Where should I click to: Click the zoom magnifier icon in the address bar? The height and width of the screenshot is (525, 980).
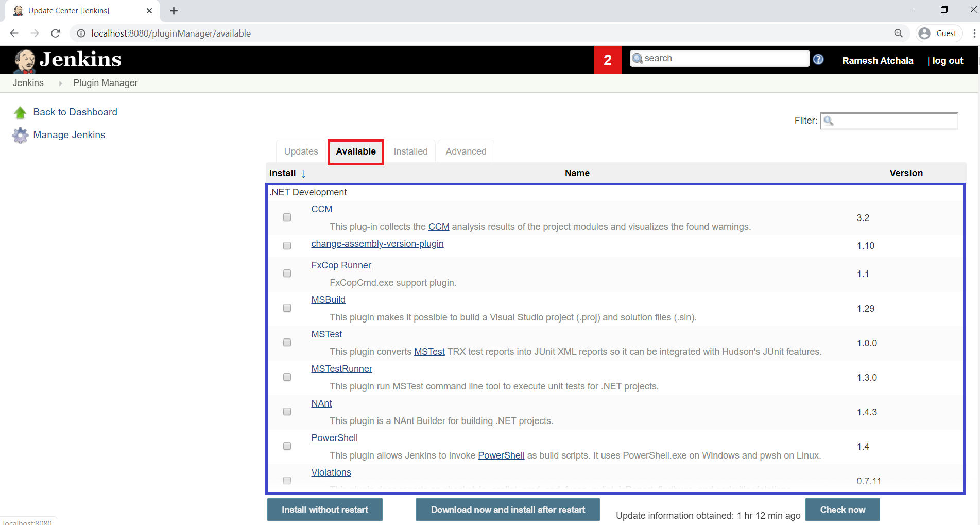point(899,33)
